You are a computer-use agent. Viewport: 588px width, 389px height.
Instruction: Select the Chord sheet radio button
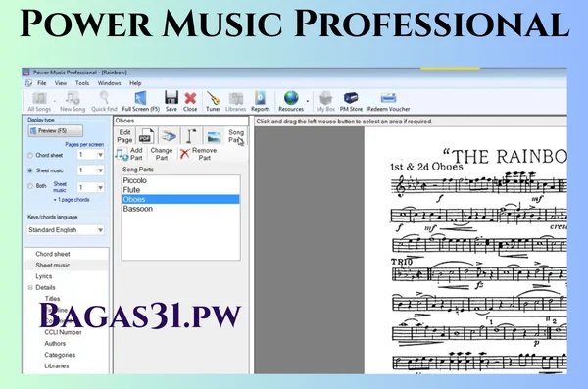pos(30,155)
